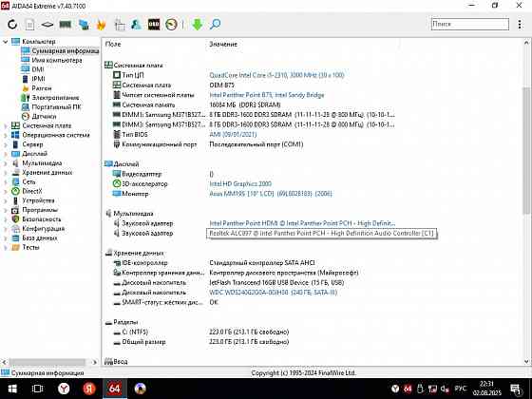532x399 pixels.
Task: Expand the Операционная система tree node
Action: [x=5, y=135]
